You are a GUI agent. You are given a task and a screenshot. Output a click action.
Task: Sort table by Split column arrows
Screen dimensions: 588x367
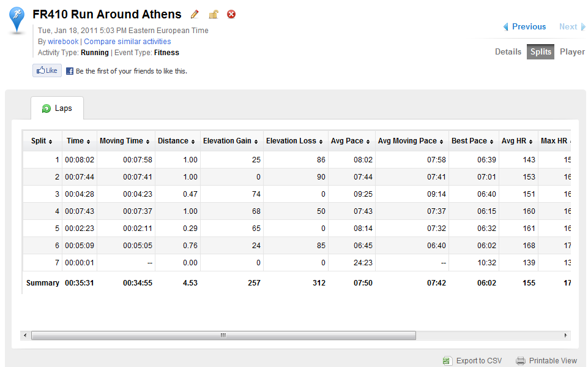[50, 142]
